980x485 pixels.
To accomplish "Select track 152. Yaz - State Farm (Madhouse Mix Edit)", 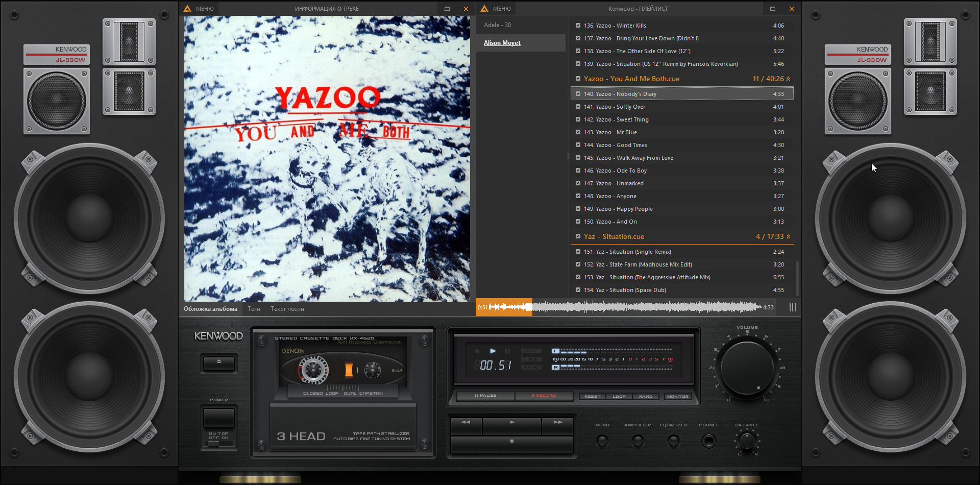I will 682,264.
